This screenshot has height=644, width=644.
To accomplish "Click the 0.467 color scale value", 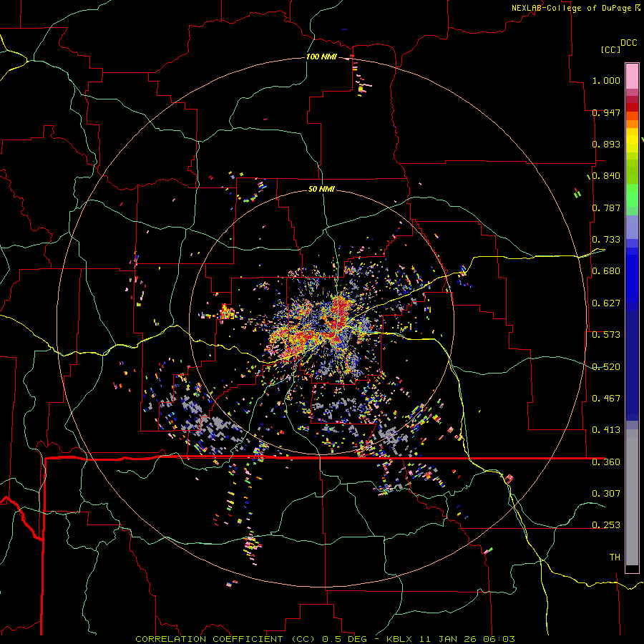I will (606, 398).
